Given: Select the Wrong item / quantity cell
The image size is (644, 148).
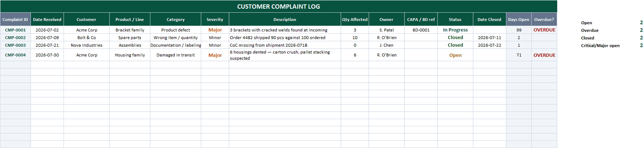Looking at the screenshot, I should point(176,38).
